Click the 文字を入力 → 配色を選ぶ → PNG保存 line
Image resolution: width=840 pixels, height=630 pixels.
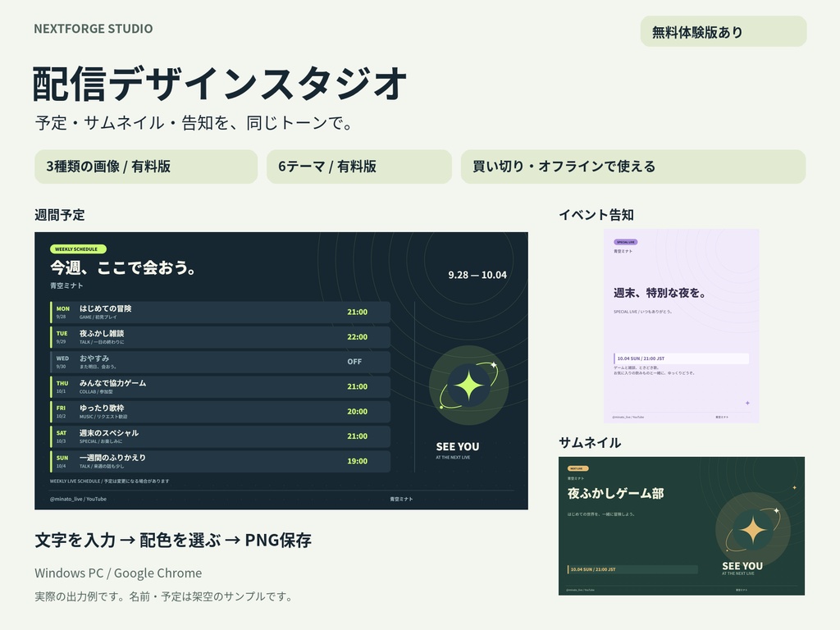tap(173, 541)
